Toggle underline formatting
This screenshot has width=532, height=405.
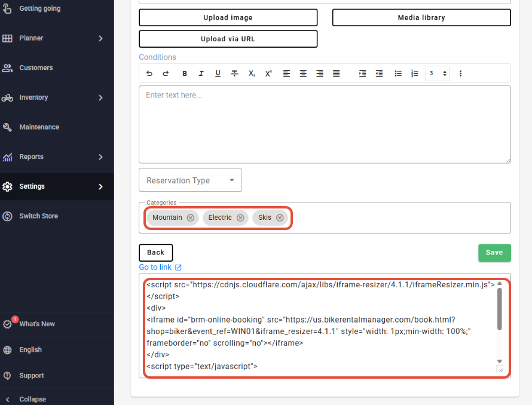pos(218,73)
